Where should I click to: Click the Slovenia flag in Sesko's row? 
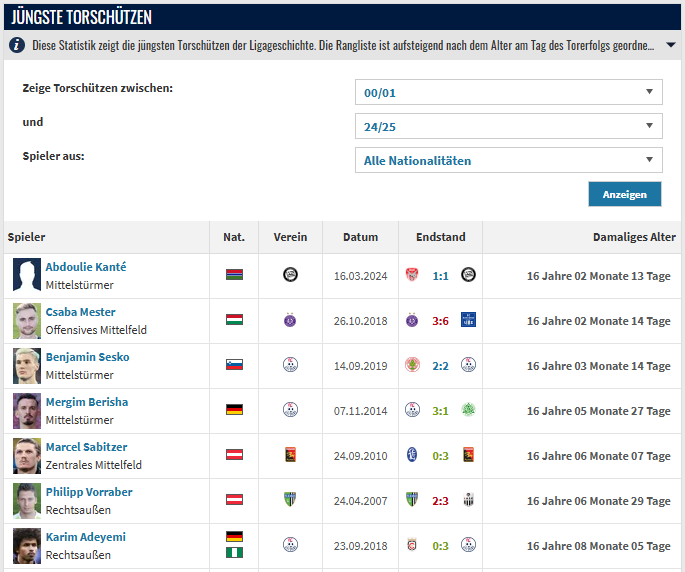pos(234,365)
